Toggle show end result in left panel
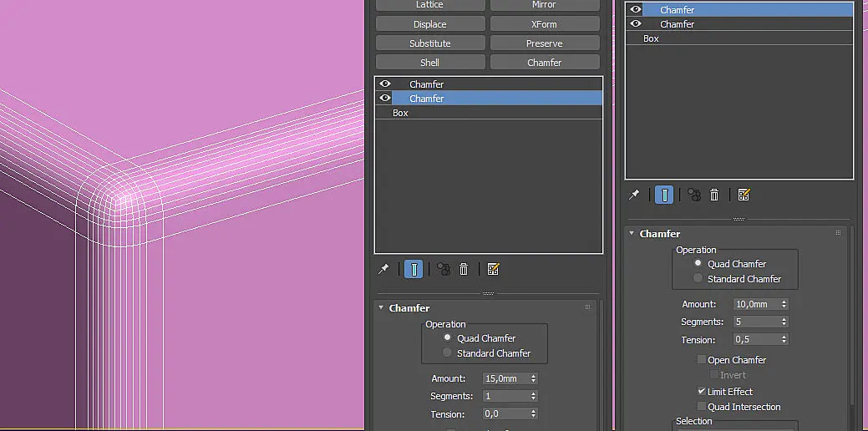The height and width of the screenshot is (431, 868). (x=414, y=270)
